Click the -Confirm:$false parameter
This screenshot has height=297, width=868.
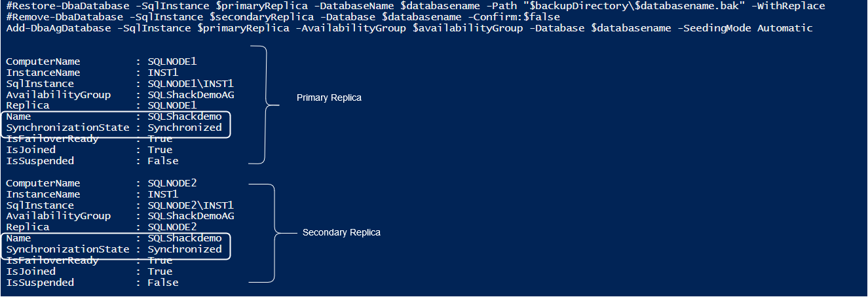click(x=521, y=17)
